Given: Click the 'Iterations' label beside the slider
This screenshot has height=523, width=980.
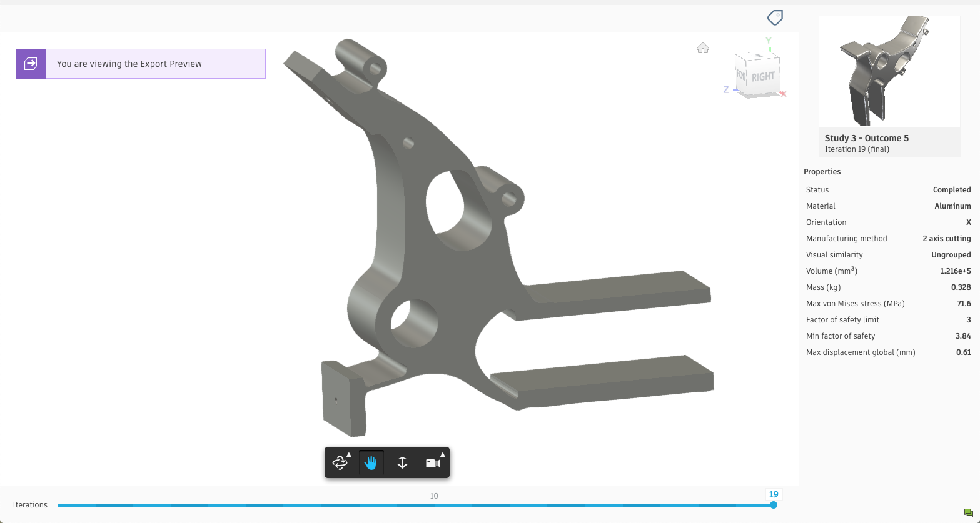Looking at the screenshot, I should pyautogui.click(x=30, y=505).
